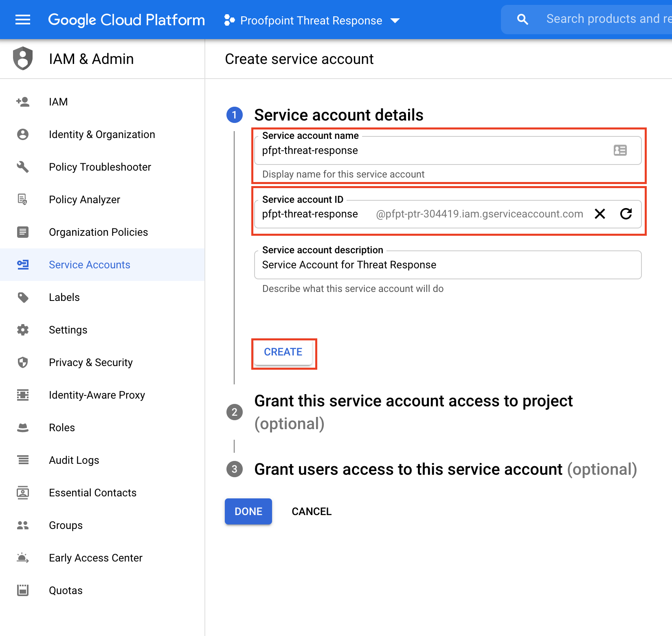Screen dimensions: 672x636
Task: Click the Labels tag icon
Action: (23, 297)
